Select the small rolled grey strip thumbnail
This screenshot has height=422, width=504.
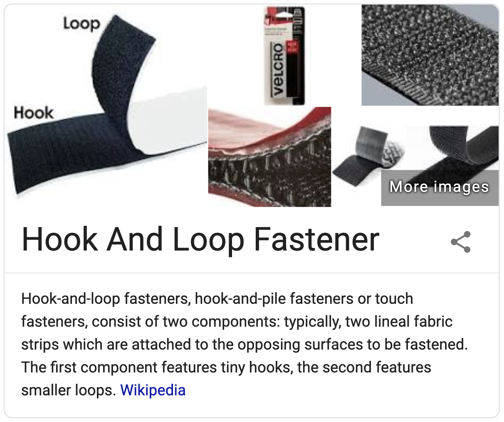tap(368, 157)
